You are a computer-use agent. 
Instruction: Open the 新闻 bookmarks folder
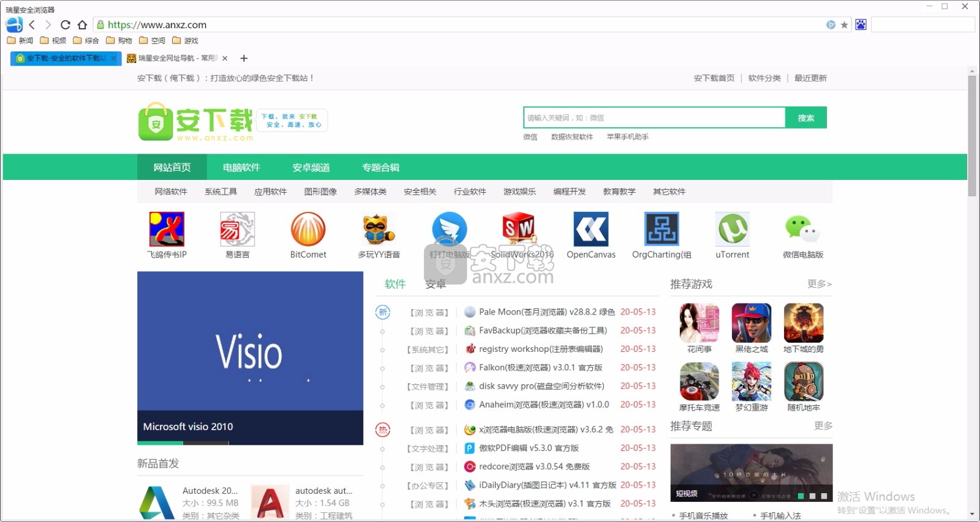coord(20,40)
